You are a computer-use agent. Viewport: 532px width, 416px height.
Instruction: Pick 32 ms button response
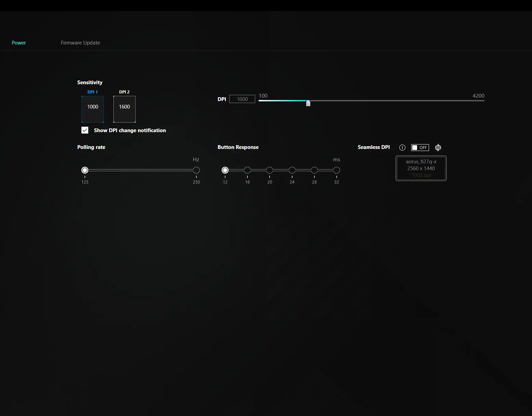click(337, 170)
